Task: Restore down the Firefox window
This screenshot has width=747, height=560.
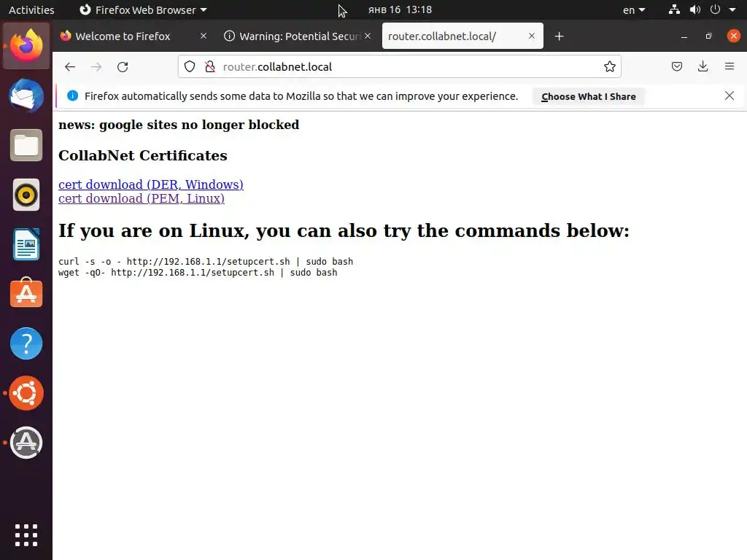Action: click(x=708, y=36)
